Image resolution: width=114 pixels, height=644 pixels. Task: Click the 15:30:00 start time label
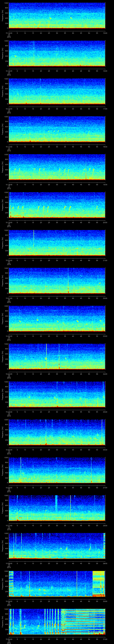tap(9, 639)
